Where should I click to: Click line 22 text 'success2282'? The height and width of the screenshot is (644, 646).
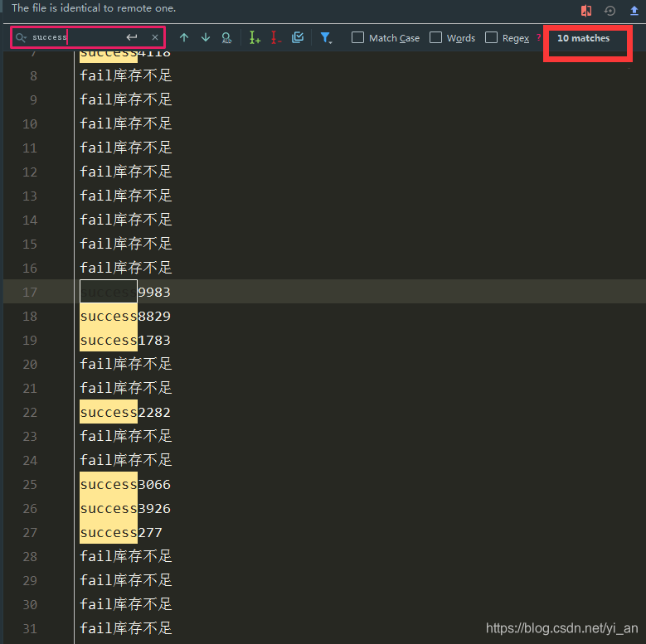[x=125, y=412]
